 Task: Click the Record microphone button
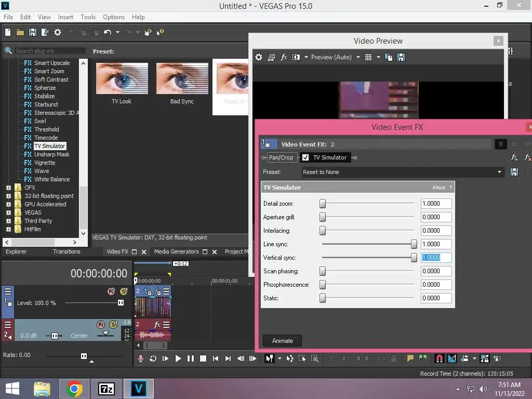140,358
